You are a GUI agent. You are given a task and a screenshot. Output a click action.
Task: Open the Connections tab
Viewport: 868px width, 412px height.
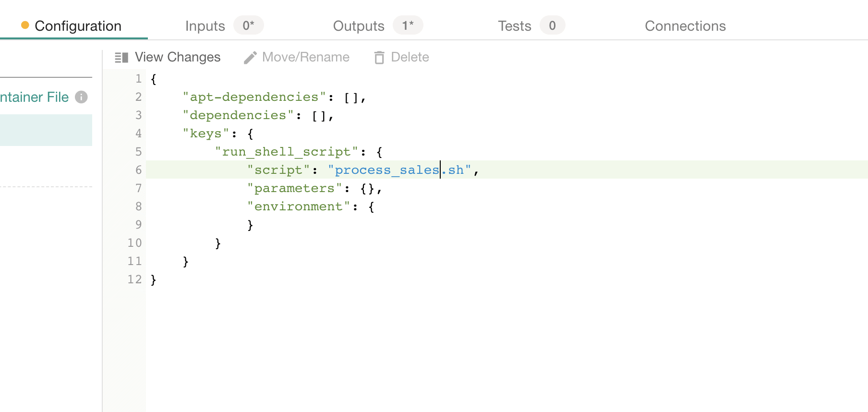pos(685,26)
